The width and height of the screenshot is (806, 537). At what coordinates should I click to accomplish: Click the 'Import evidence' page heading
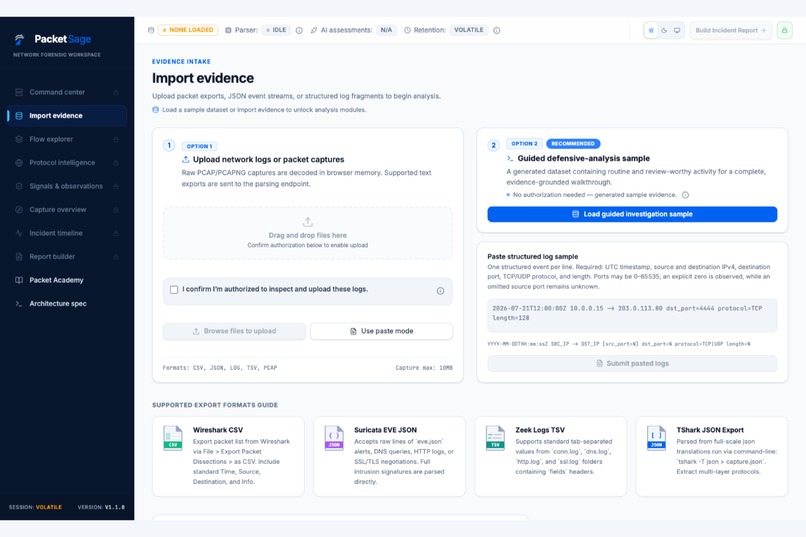pos(203,78)
